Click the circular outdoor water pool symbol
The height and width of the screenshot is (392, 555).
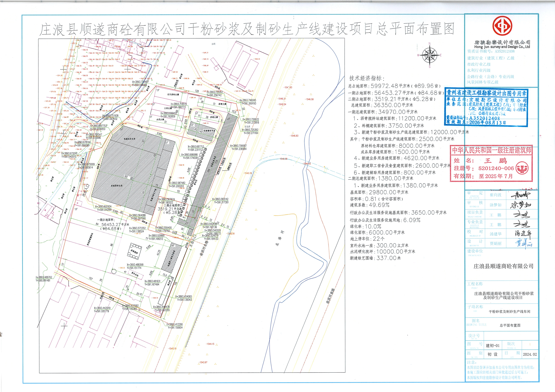(x=114, y=272)
